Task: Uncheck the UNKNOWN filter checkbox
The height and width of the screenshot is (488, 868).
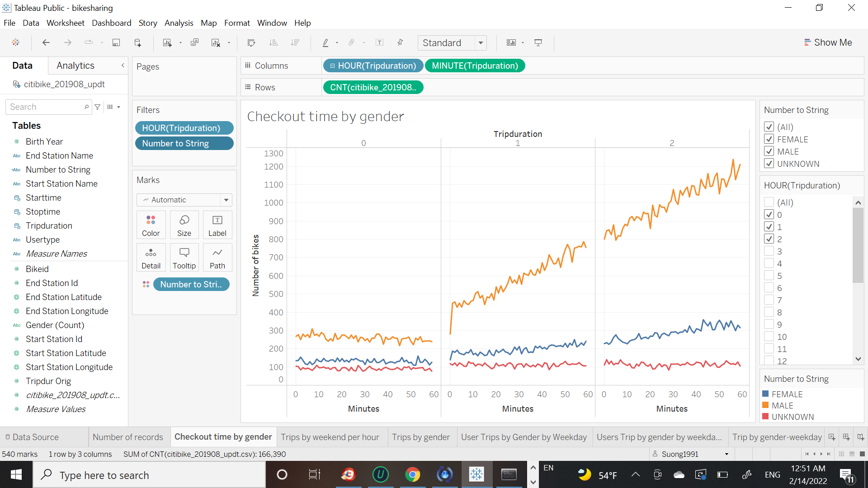Action: [x=769, y=164]
